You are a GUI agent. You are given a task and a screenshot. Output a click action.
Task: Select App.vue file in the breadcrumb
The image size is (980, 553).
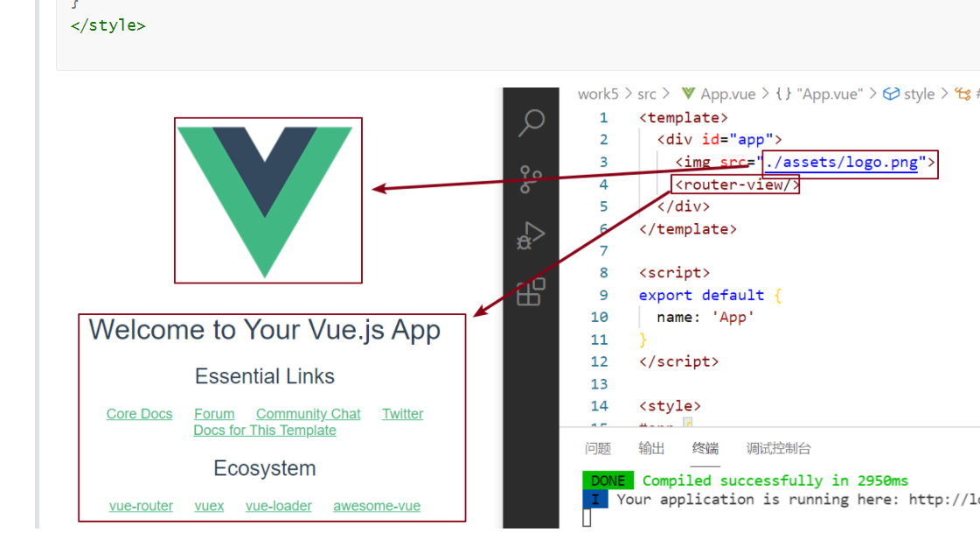pos(727,94)
